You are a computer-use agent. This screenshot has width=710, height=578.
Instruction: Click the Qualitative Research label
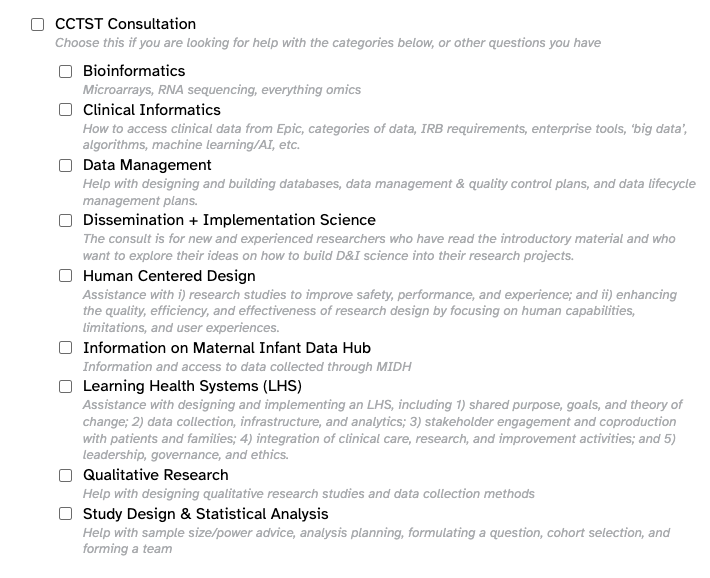point(156,475)
